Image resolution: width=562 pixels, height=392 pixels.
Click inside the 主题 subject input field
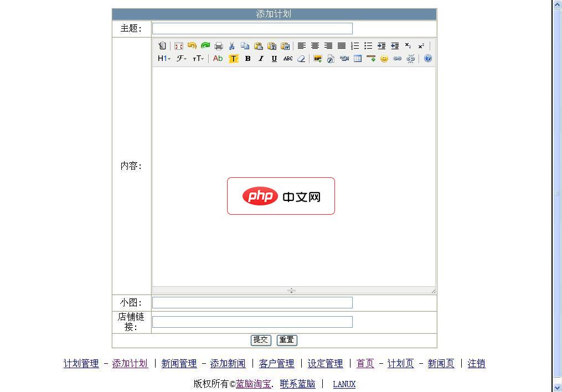pos(252,28)
